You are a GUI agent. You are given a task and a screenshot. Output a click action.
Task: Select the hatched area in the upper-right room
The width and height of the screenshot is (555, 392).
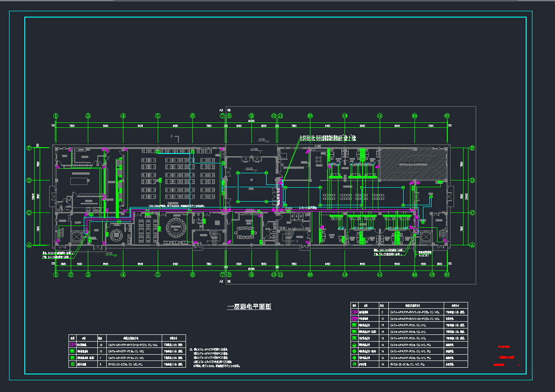pyautogui.click(x=412, y=164)
